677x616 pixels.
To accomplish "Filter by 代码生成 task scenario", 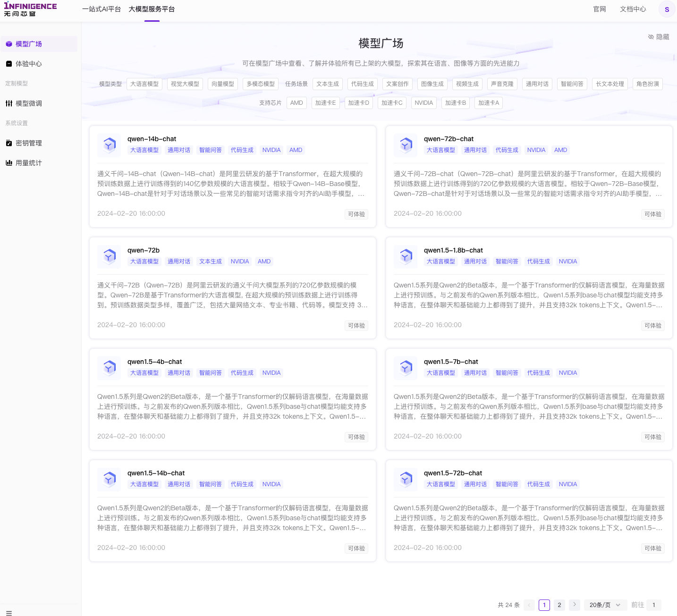I will click(363, 84).
